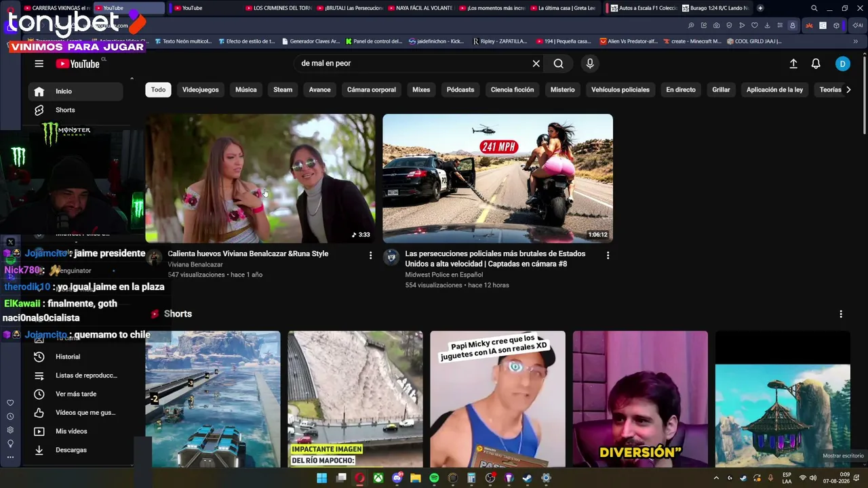Screen dimensions: 868x488
Task: Select the En directo chip
Action: pos(681,89)
